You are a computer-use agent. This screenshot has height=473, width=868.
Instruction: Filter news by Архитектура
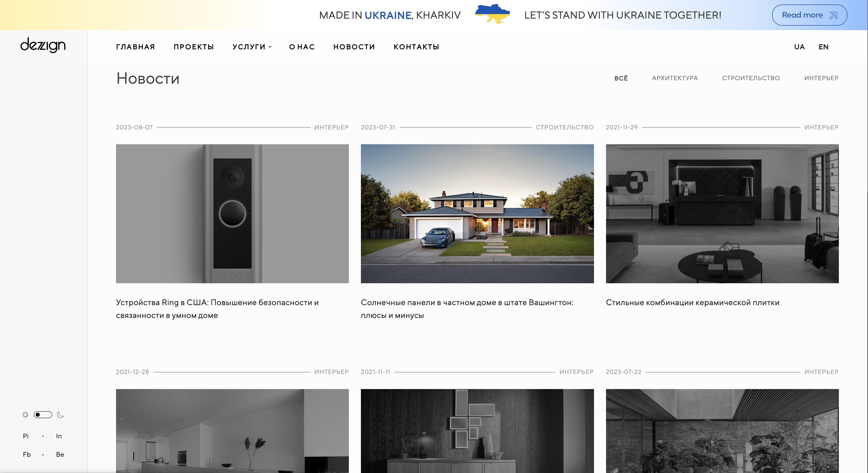tap(675, 78)
